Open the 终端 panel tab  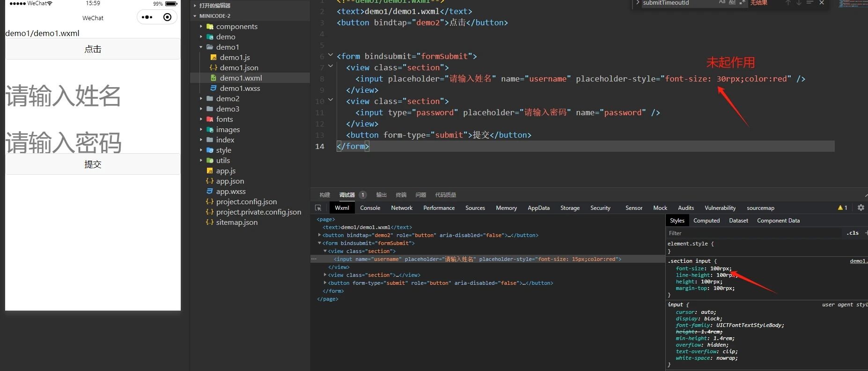tap(401, 195)
